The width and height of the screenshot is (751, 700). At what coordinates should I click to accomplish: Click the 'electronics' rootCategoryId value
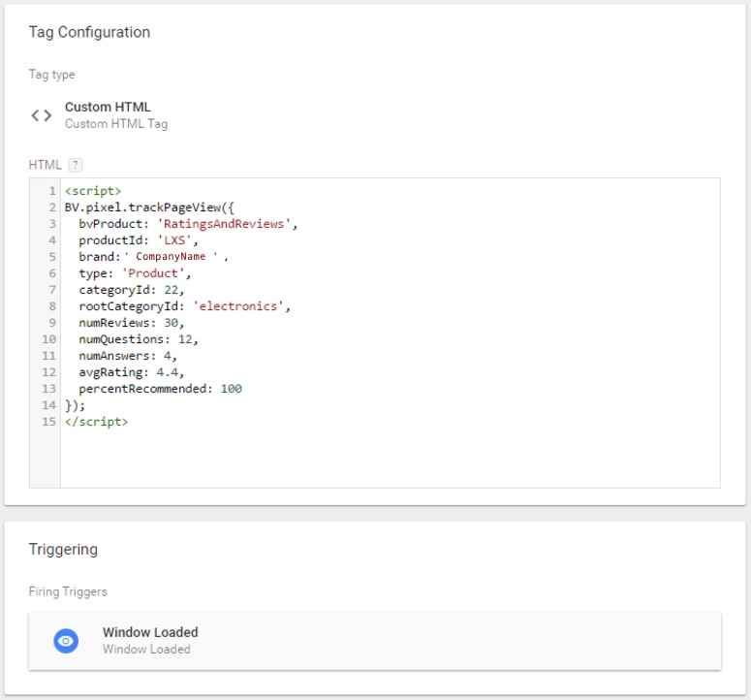point(238,306)
